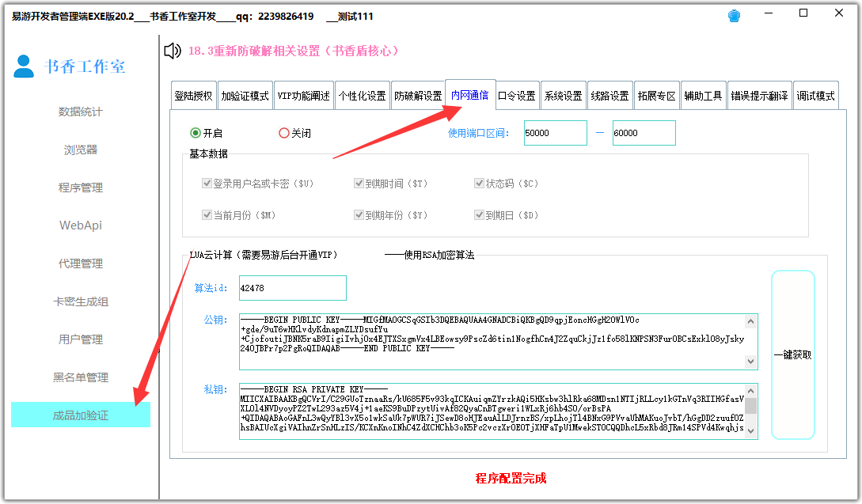The image size is (862, 504).
Task: Open the 系统设置 tab
Action: 561,93
